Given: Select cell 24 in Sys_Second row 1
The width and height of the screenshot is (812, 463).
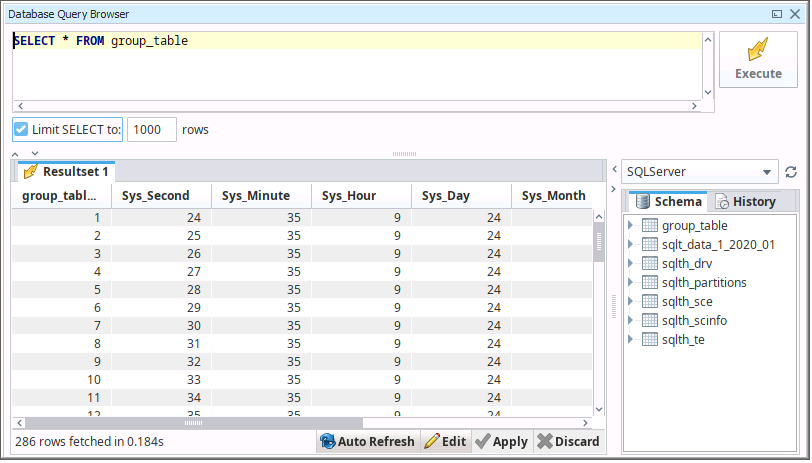Looking at the screenshot, I should coord(161,218).
